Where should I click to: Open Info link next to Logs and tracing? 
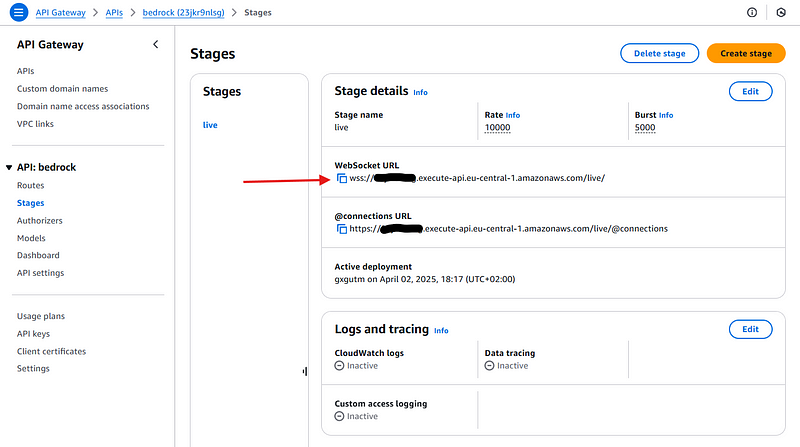tap(441, 331)
